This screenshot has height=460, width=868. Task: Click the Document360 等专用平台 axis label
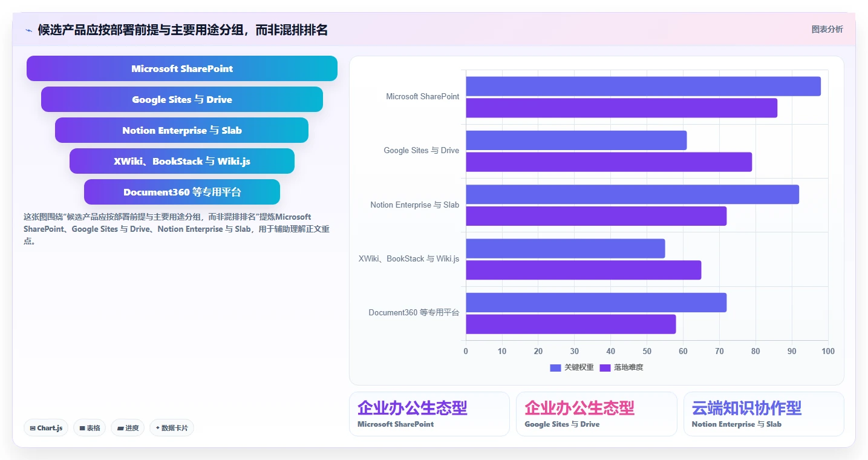click(414, 312)
